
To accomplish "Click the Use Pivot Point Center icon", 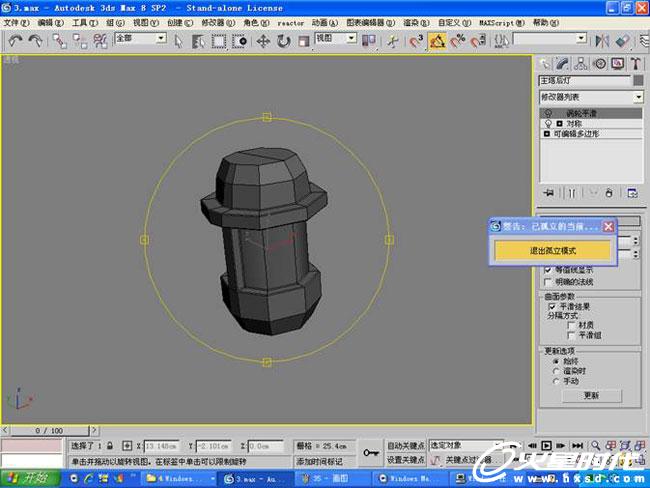I will [368, 41].
